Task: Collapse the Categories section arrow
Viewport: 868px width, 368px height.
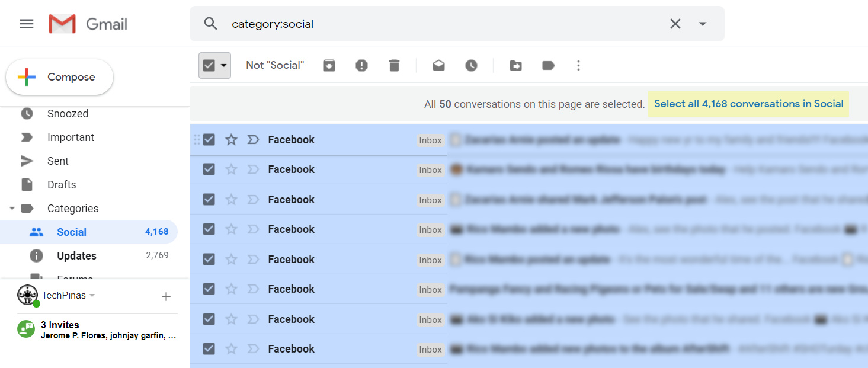Action: point(12,209)
